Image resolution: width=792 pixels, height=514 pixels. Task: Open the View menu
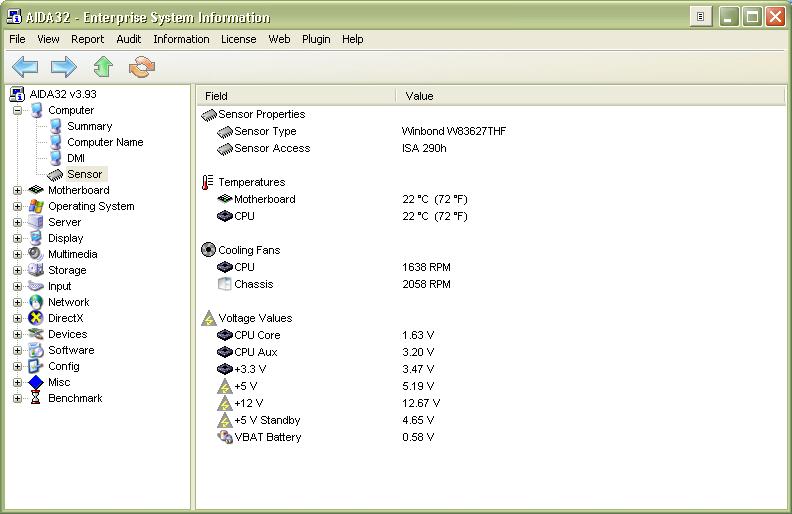48,39
